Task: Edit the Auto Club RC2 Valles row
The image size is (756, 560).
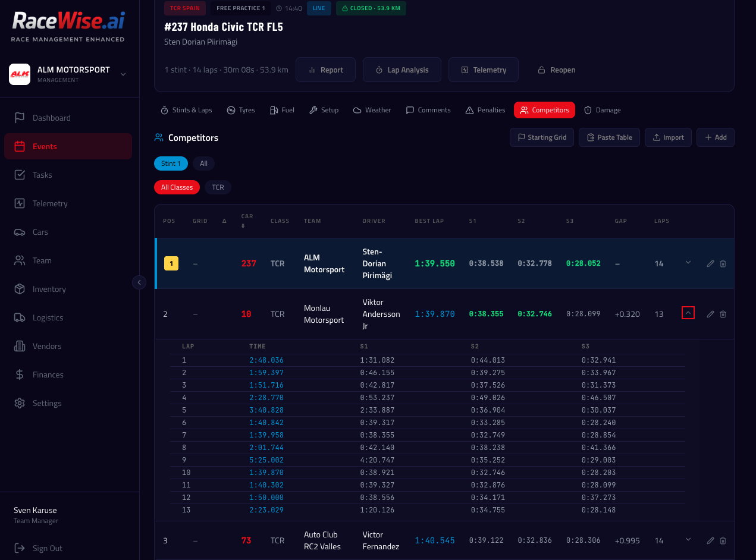Action: (710, 540)
